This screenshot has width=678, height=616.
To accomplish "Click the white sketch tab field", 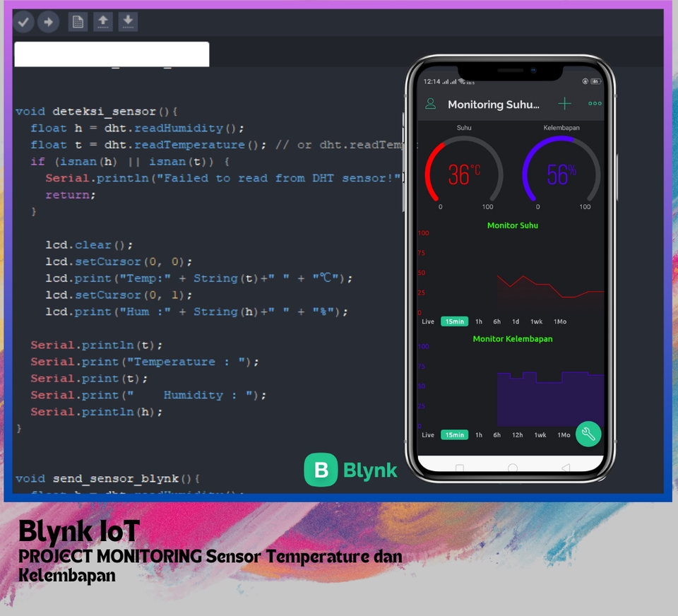I will (x=112, y=54).
